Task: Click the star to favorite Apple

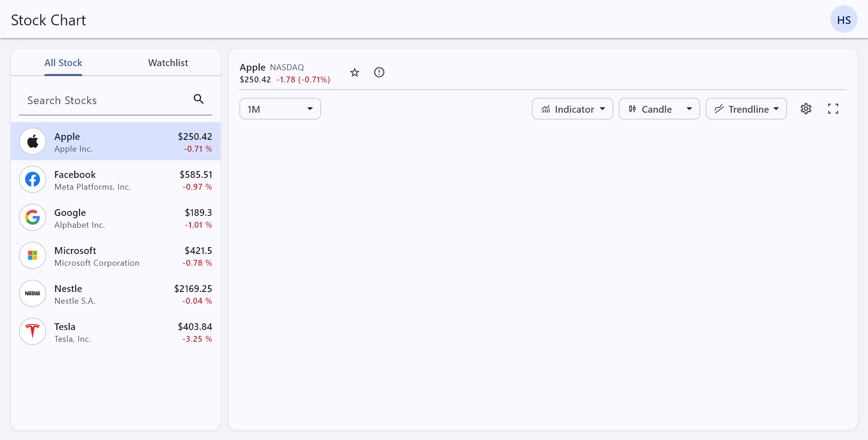Action: point(355,72)
